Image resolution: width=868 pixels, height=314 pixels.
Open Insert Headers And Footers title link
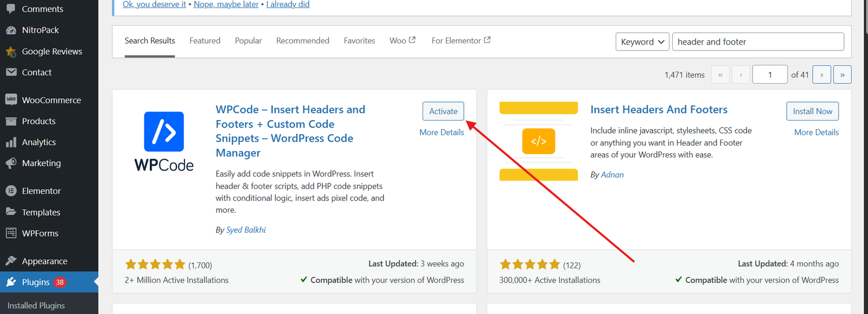(659, 110)
